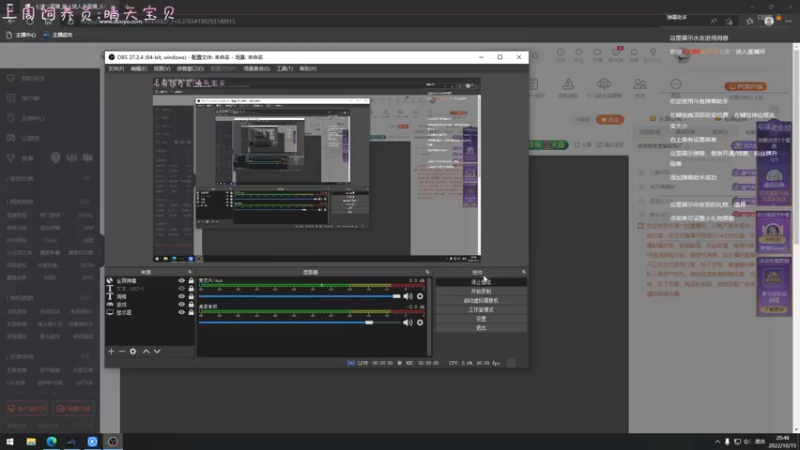
Task: Undock the OBS sources panel via corner icon
Action: tap(190, 272)
